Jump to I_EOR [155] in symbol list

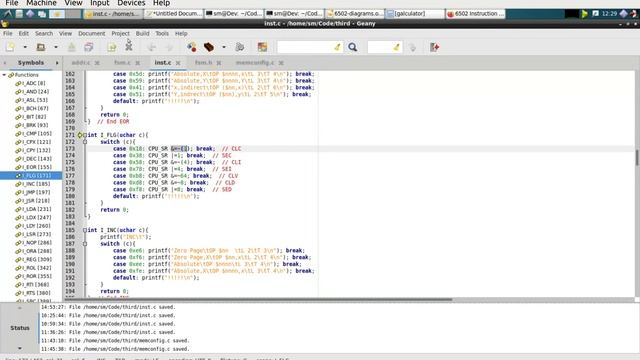point(36,167)
